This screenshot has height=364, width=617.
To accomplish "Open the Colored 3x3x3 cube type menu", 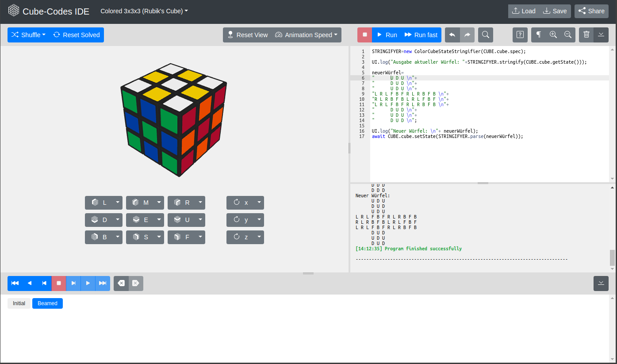I will click(144, 11).
